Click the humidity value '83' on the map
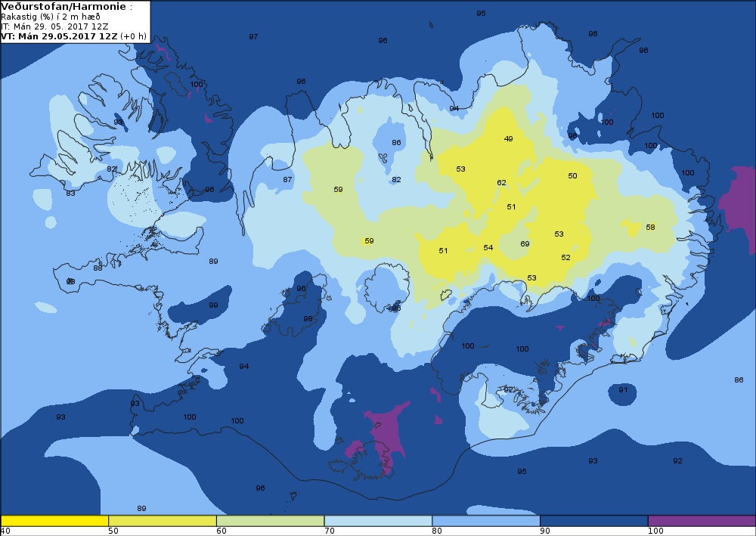Screen dimensions: 756x536 tap(70, 194)
